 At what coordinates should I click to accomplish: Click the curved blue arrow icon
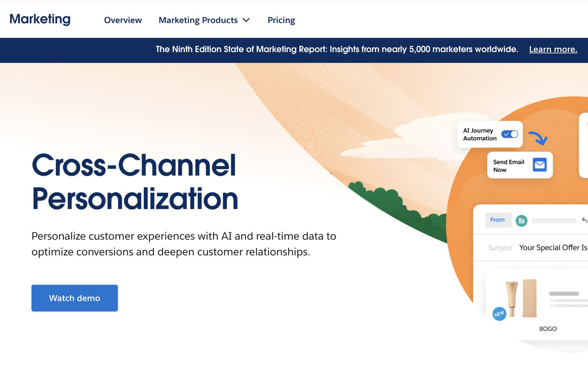540,138
